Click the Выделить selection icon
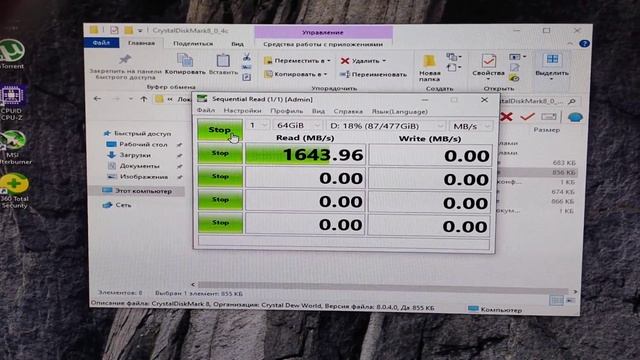640x360 pixels. pyautogui.click(x=552, y=60)
